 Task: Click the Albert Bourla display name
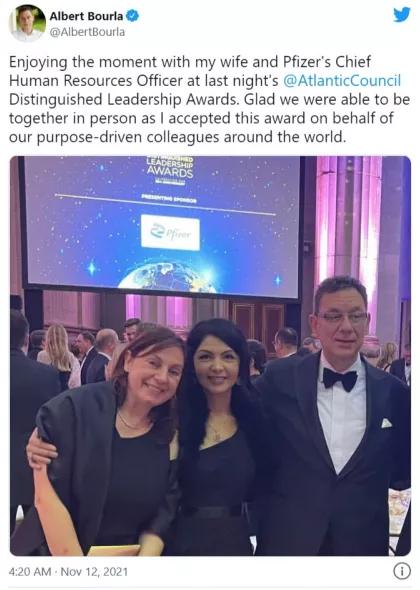86,16
